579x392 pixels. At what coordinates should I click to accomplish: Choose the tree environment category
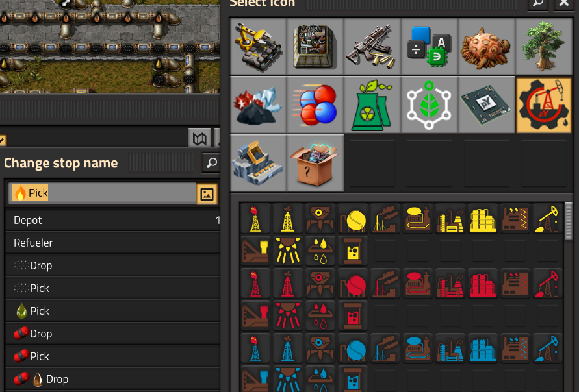tap(543, 47)
